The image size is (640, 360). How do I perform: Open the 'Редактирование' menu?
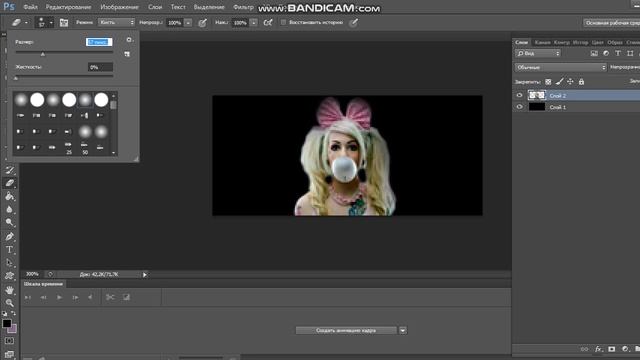tap(68, 7)
